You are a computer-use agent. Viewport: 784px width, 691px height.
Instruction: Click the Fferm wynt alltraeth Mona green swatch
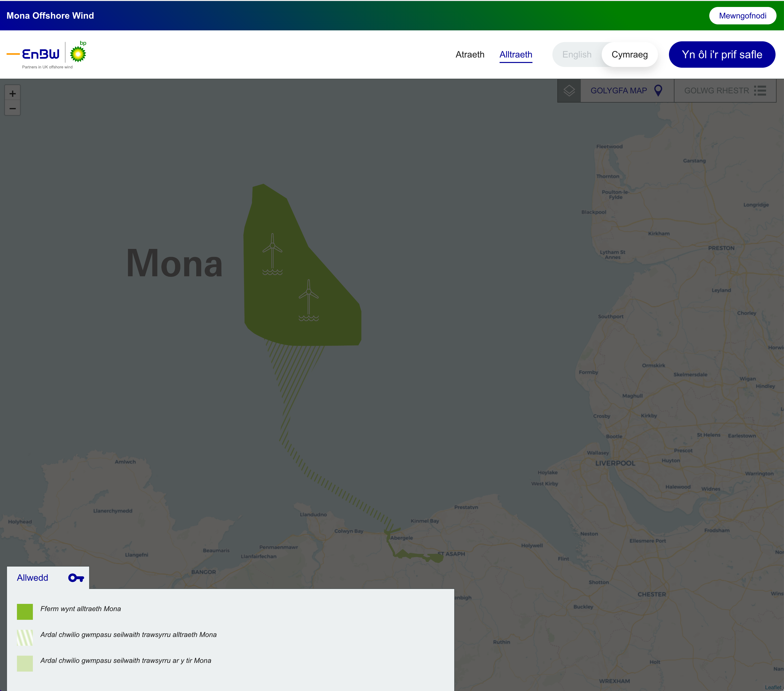point(25,612)
